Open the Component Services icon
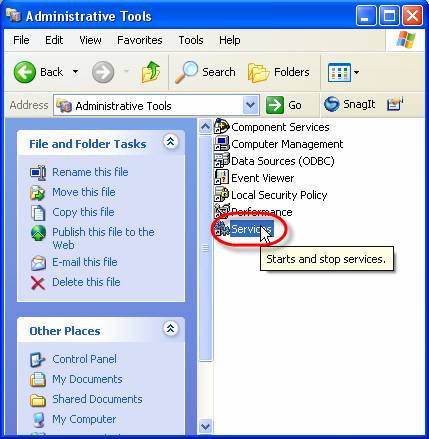The image size is (429, 439). click(x=221, y=127)
